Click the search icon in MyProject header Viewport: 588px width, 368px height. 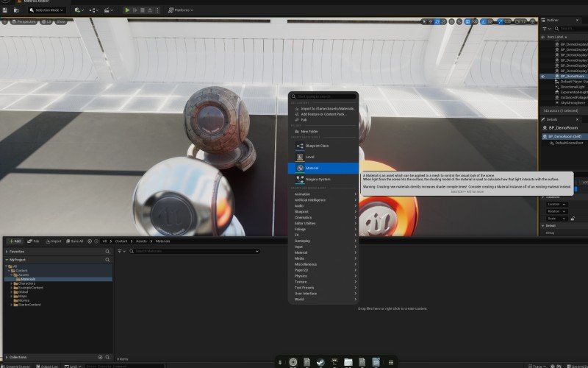[107, 260]
